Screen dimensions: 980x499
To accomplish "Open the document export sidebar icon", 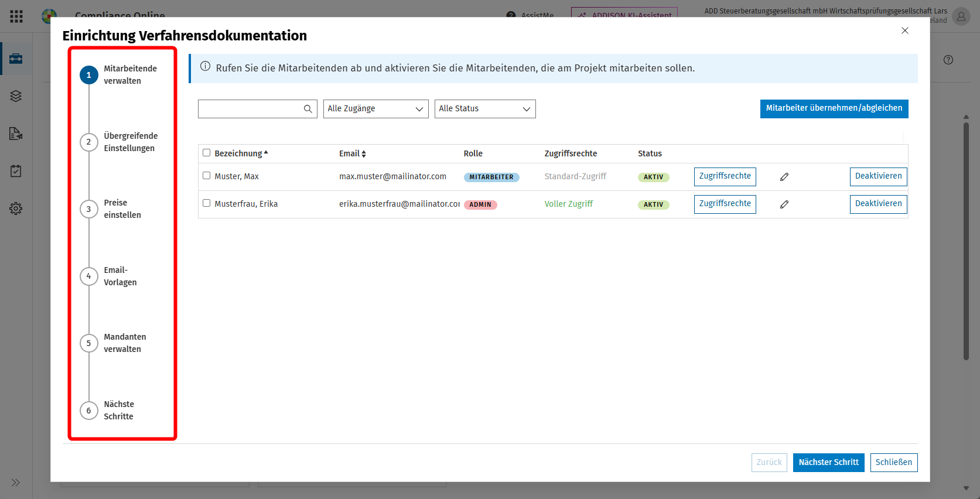I will click(x=16, y=134).
